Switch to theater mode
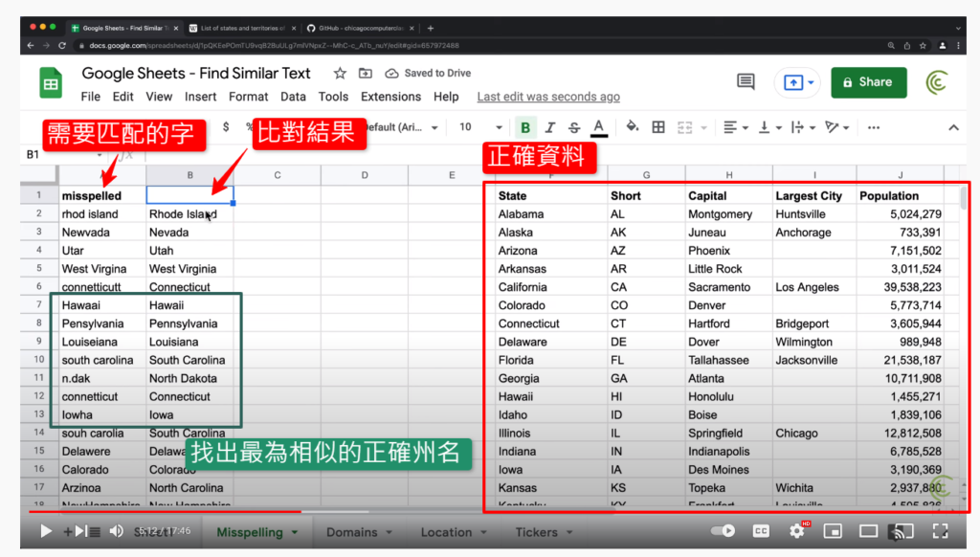Viewport: 980px width, 557px height. (868, 531)
